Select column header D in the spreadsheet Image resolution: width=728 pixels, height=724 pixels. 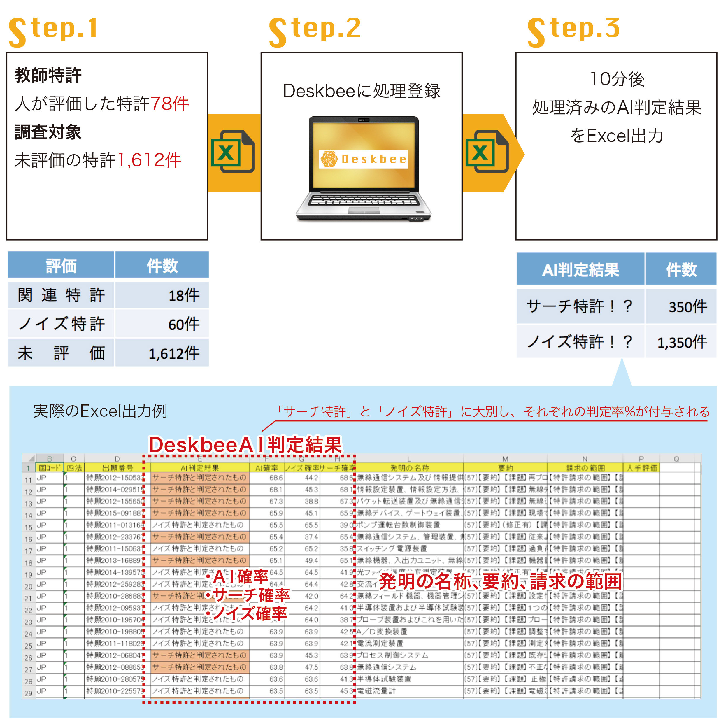[x=117, y=459]
